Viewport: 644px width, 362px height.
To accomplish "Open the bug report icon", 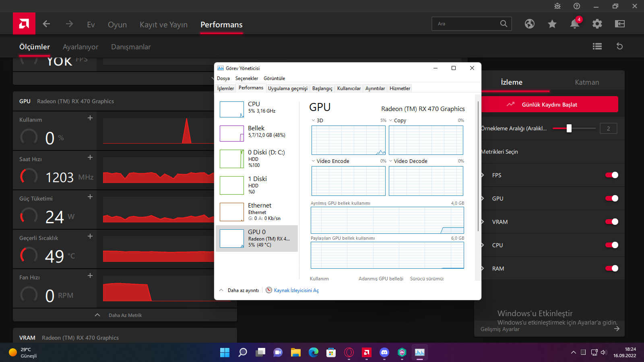I will [x=557, y=6].
